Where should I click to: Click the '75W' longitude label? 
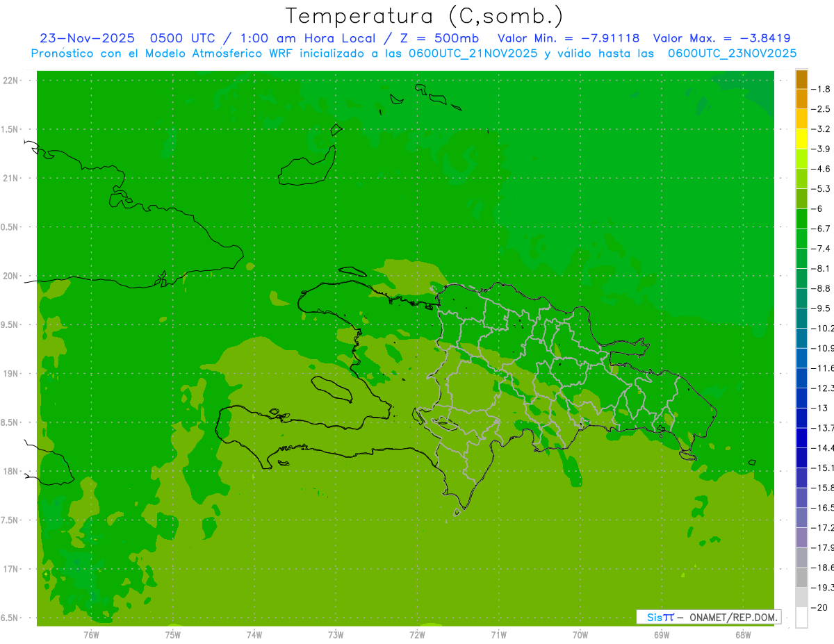pyautogui.click(x=173, y=635)
